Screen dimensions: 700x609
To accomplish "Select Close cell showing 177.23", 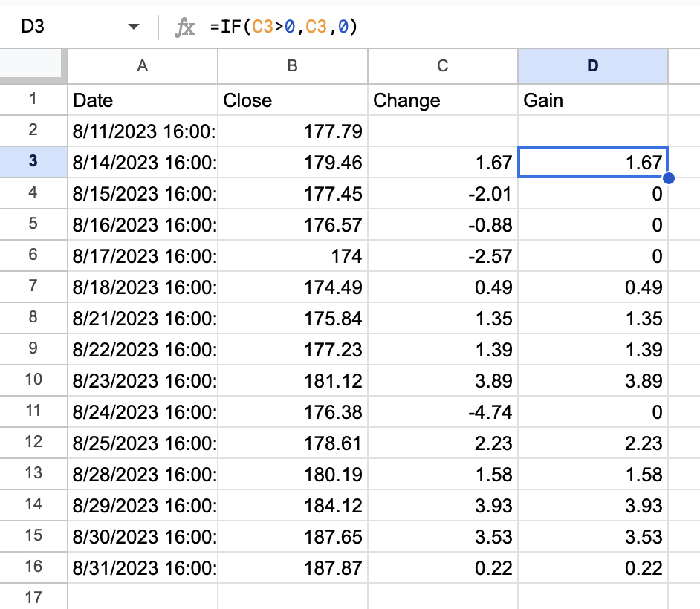I will 293,349.
